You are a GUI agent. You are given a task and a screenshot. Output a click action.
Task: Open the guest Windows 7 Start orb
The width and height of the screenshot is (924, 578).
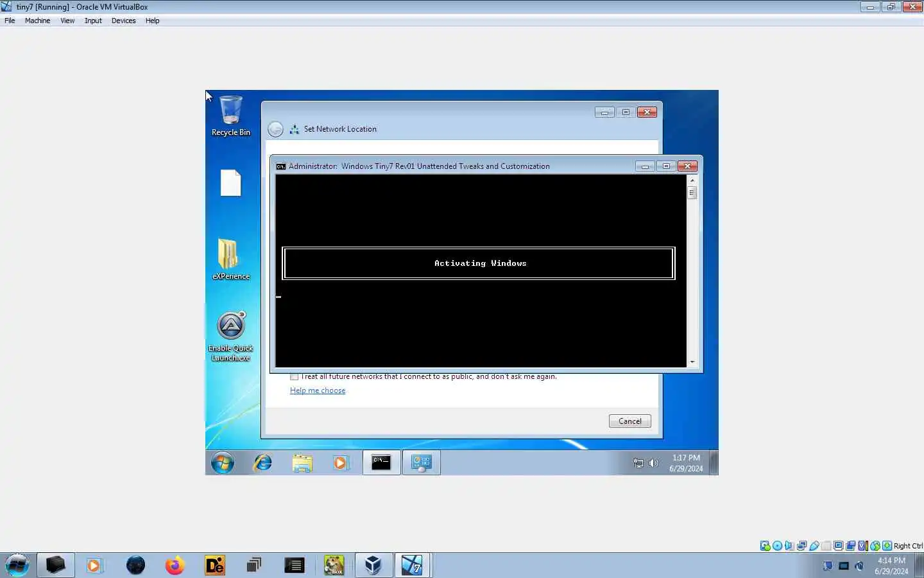point(223,462)
